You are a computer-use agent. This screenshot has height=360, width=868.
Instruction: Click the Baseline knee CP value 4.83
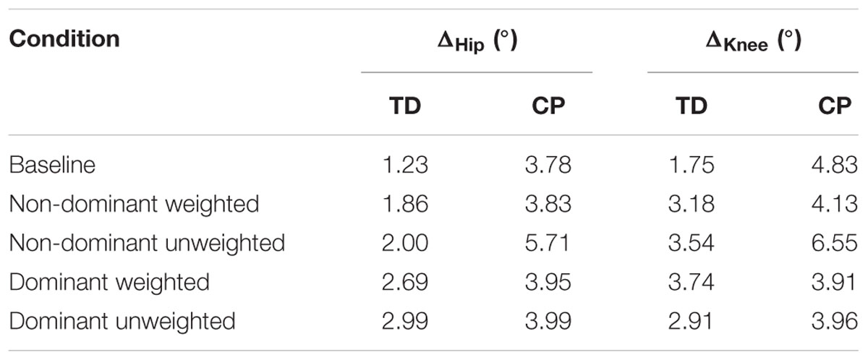coord(835,165)
